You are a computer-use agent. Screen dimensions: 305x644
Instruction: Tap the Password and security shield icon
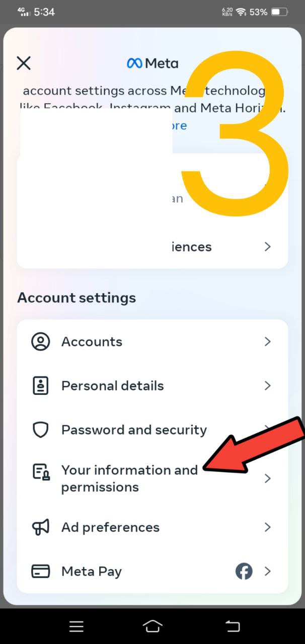40,430
